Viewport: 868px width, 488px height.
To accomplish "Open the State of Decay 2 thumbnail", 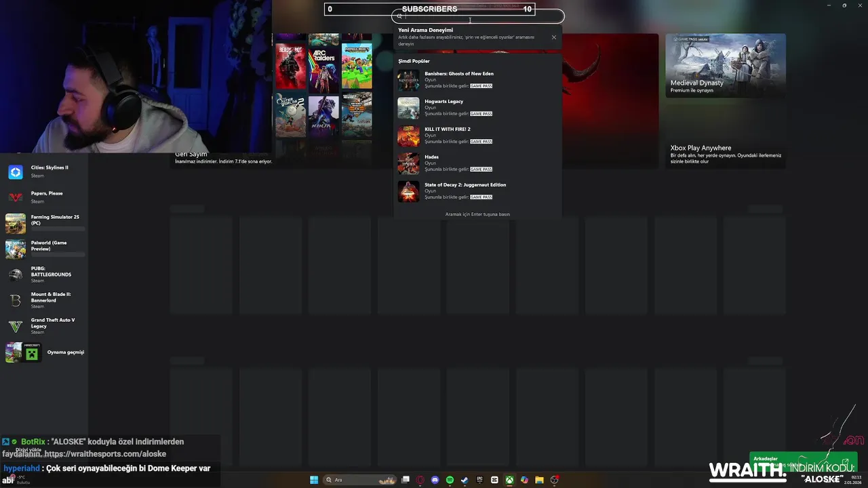I will [408, 191].
